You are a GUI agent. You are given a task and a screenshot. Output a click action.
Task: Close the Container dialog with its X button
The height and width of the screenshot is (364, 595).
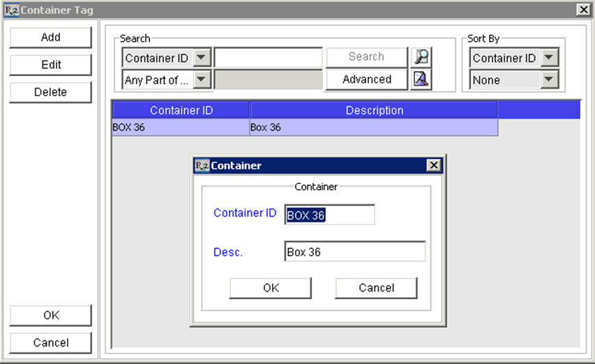434,165
